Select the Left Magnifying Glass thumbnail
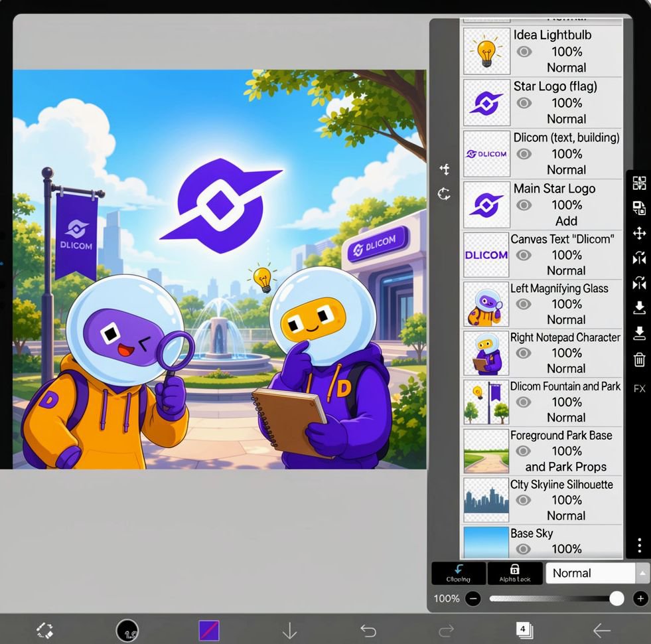This screenshot has height=644, width=651. [486, 303]
